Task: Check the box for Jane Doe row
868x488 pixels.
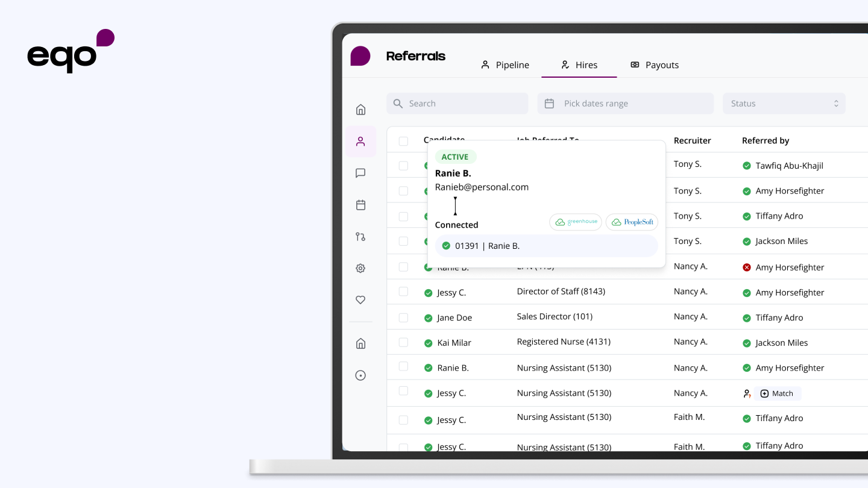Action: pos(403,318)
